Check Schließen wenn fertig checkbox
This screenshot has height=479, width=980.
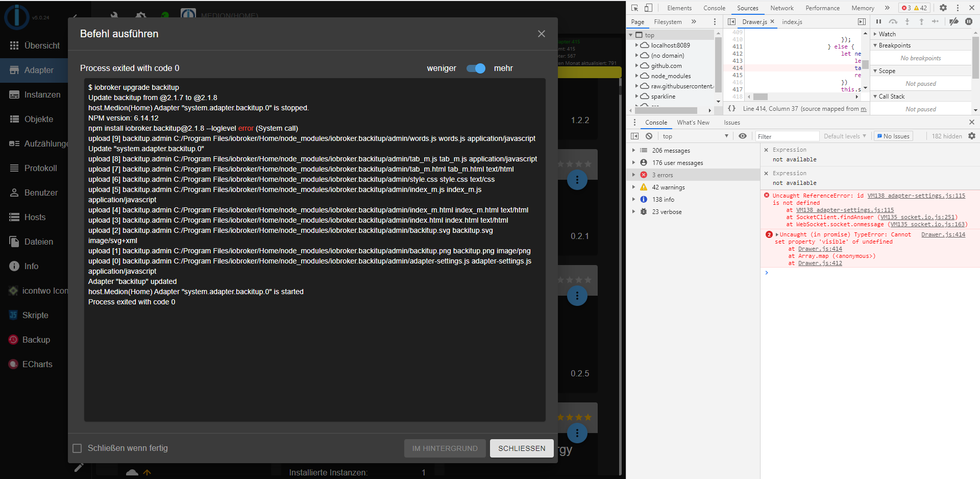77,448
